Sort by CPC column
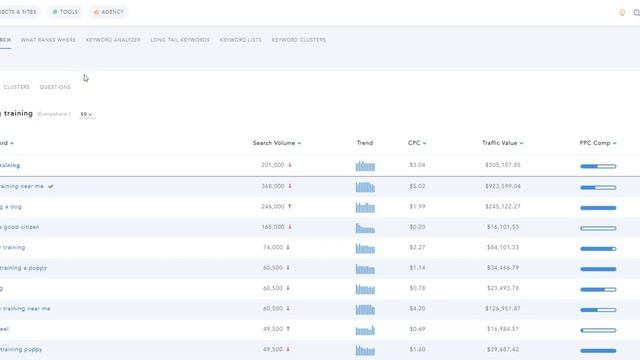This screenshot has width=640, height=360. coord(417,143)
